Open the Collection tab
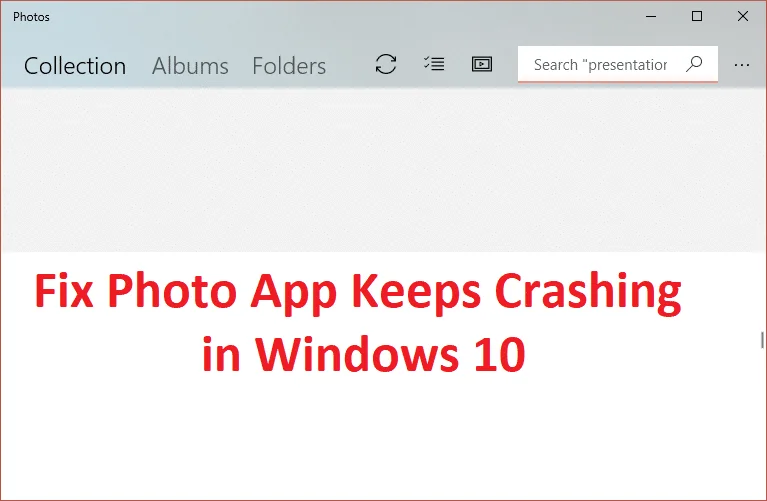 point(75,66)
